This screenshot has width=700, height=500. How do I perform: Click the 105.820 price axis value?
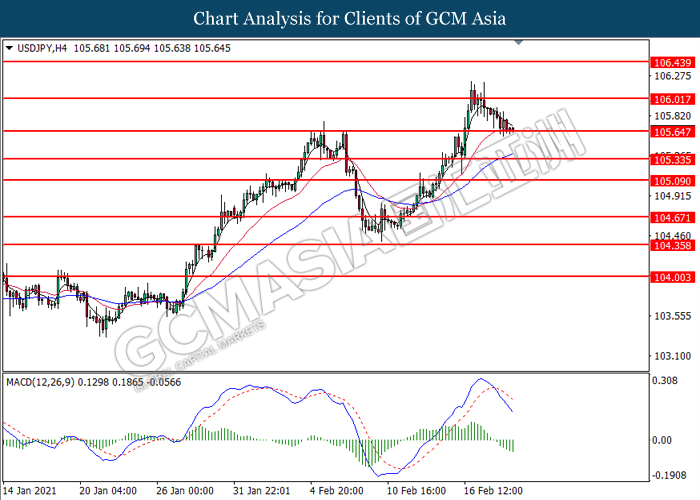click(x=672, y=116)
